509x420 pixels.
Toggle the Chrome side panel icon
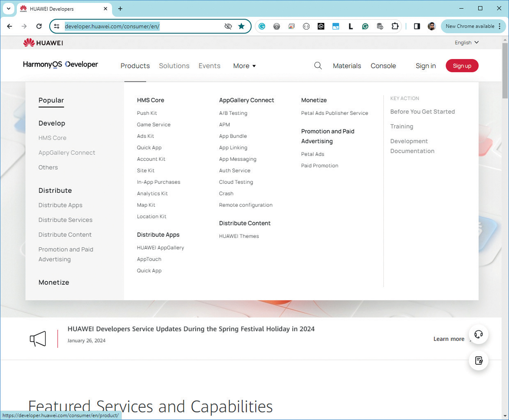(417, 26)
